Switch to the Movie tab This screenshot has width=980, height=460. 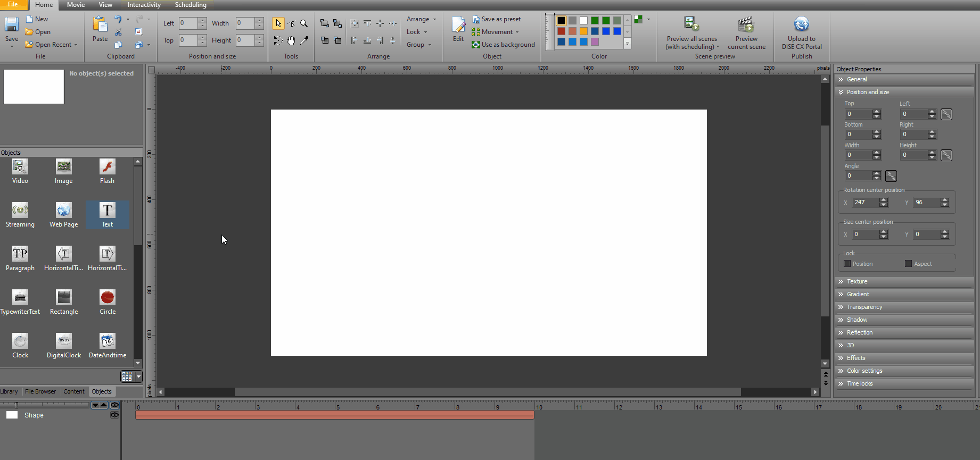(76, 4)
